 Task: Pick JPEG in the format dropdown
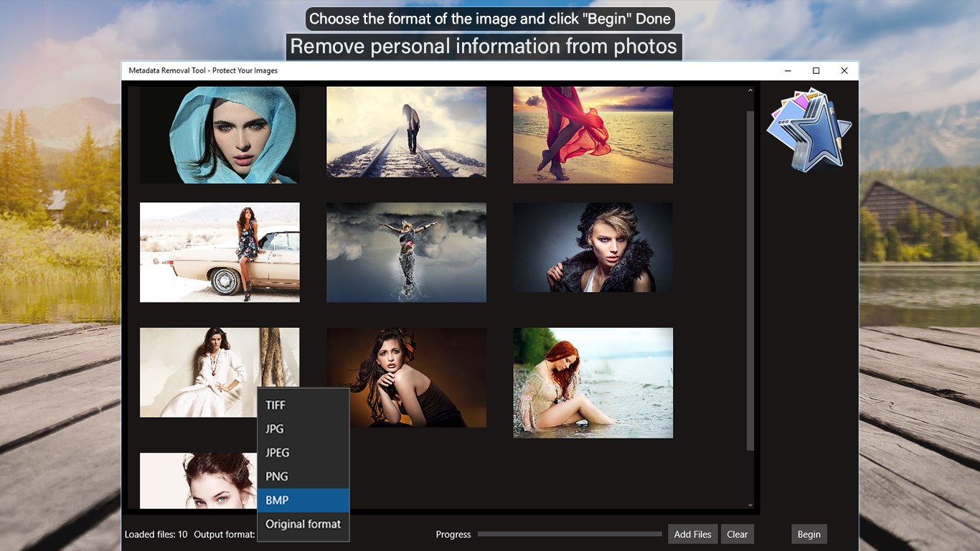[303, 452]
